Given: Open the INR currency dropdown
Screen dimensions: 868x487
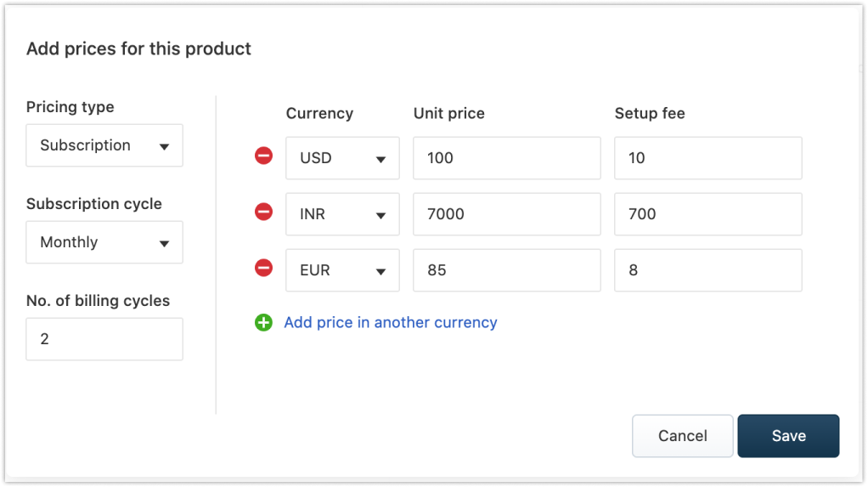Looking at the screenshot, I should click(342, 214).
